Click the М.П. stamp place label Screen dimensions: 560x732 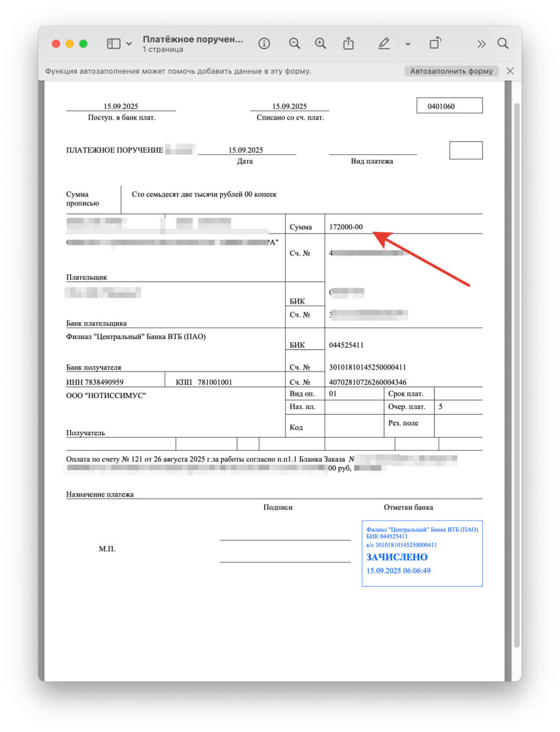click(x=107, y=549)
